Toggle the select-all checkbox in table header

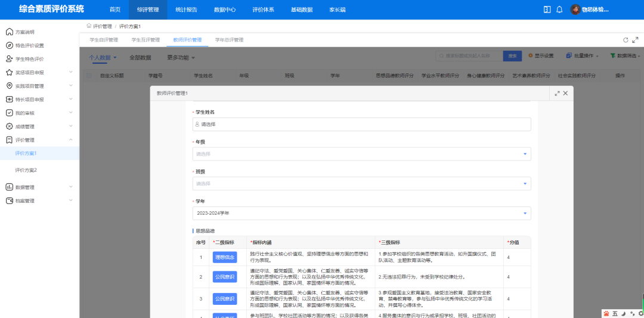(89, 76)
